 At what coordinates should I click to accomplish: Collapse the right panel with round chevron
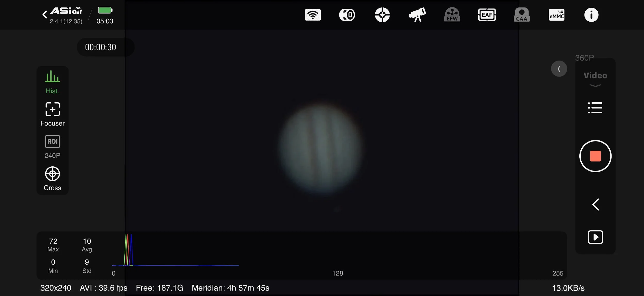[559, 69]
